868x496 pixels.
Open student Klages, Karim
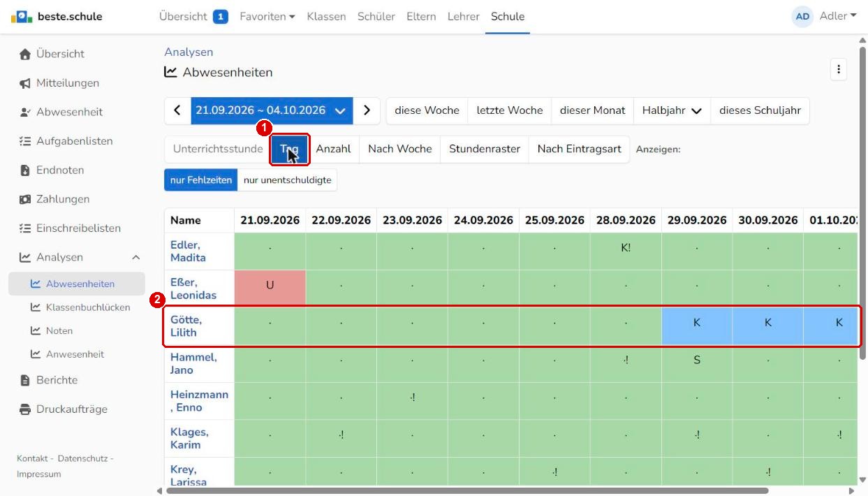pyautogui.click(x=189, y=438)
